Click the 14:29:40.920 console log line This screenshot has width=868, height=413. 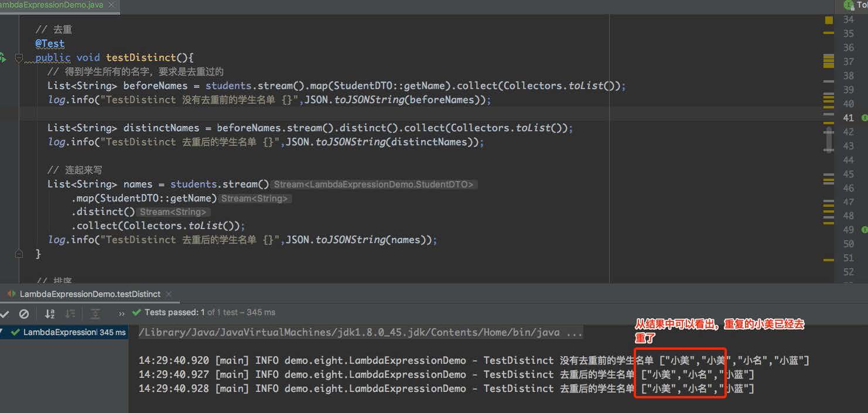click(x=473, y=361)
